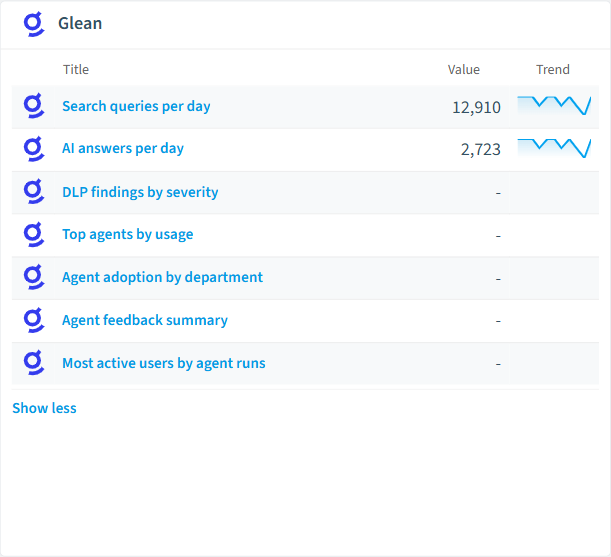This screenshot has height=557, width=611.
Task: Click the Glean icon beside Top agents by usage
Action: [x=34, y=235]
